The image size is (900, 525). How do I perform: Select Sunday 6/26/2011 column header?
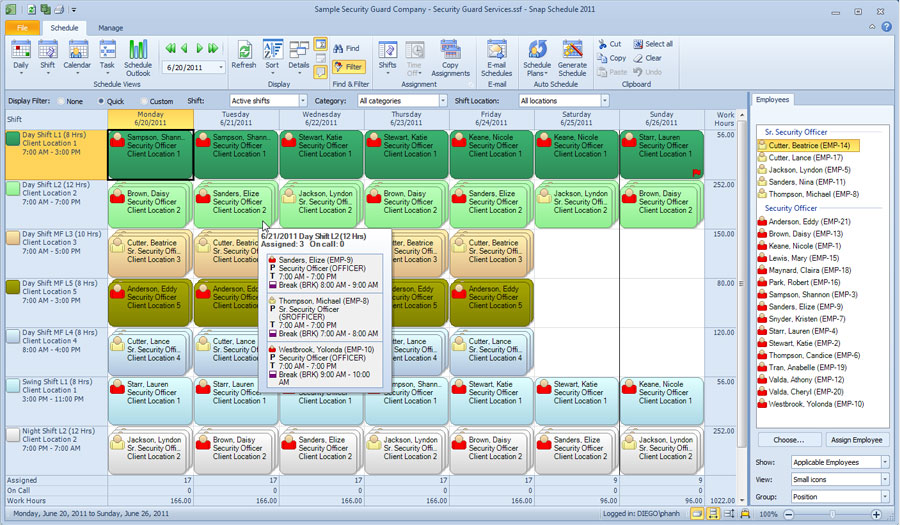click(661, 119)
